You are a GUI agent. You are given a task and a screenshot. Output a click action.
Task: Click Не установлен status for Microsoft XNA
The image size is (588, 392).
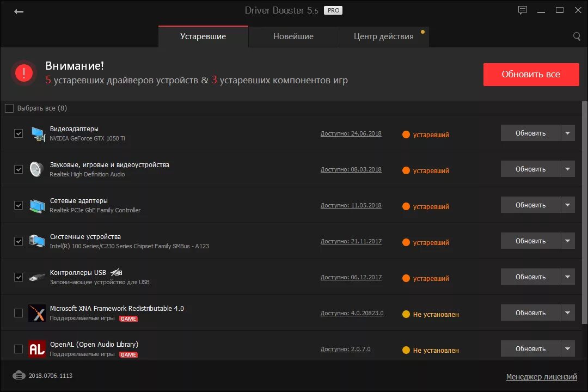(x=436, y=314)
